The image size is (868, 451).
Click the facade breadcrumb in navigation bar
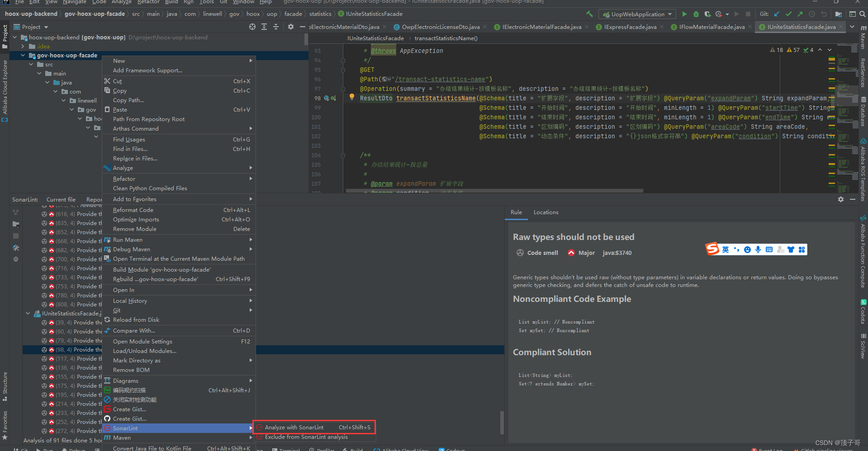click(x=293, y=14)
